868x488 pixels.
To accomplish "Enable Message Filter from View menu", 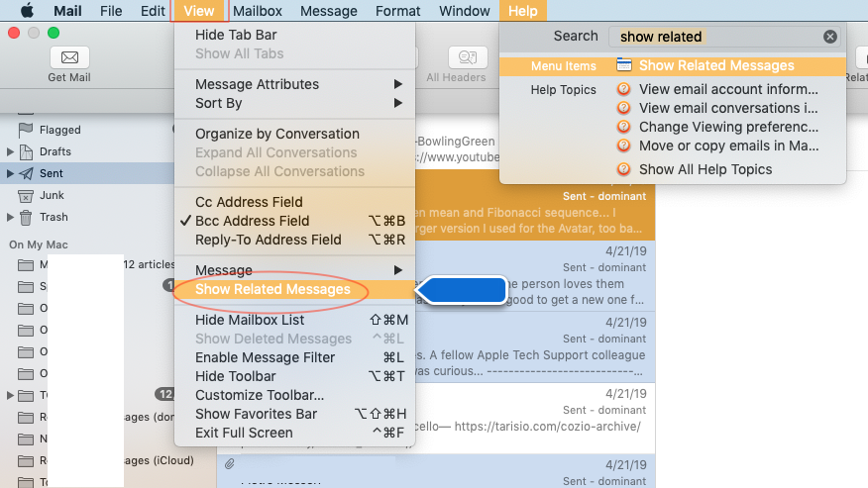I will tap(294, 357).
